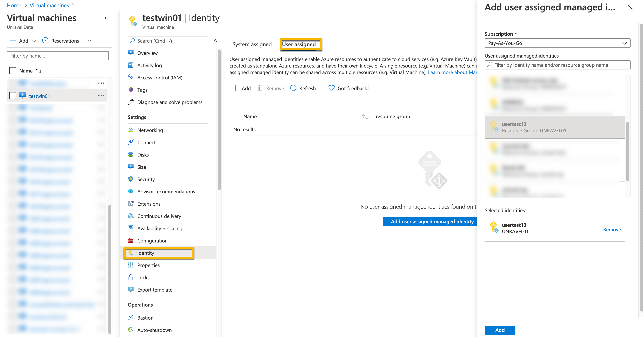Open testwin01 row context ellipsis
644x338 pixels.
pos(101,95)
